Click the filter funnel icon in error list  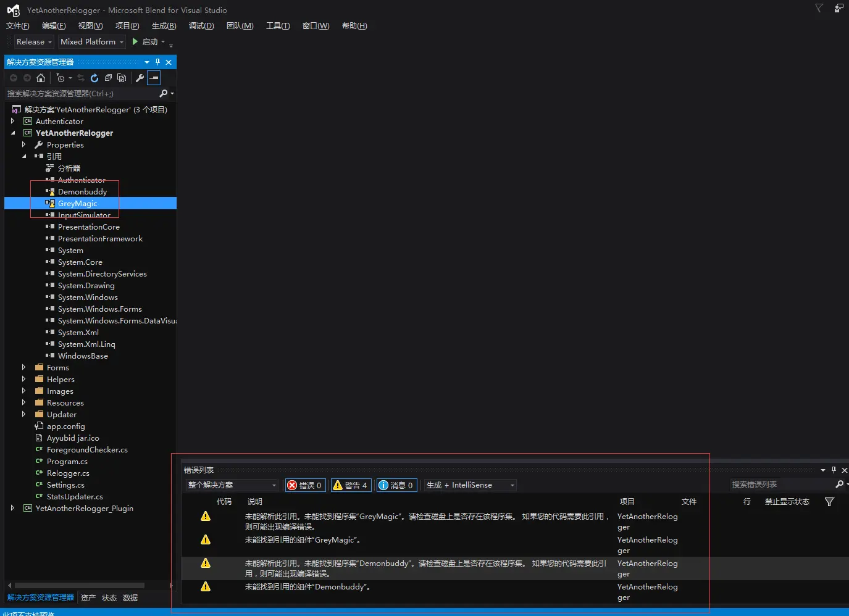tap(829, 502)
